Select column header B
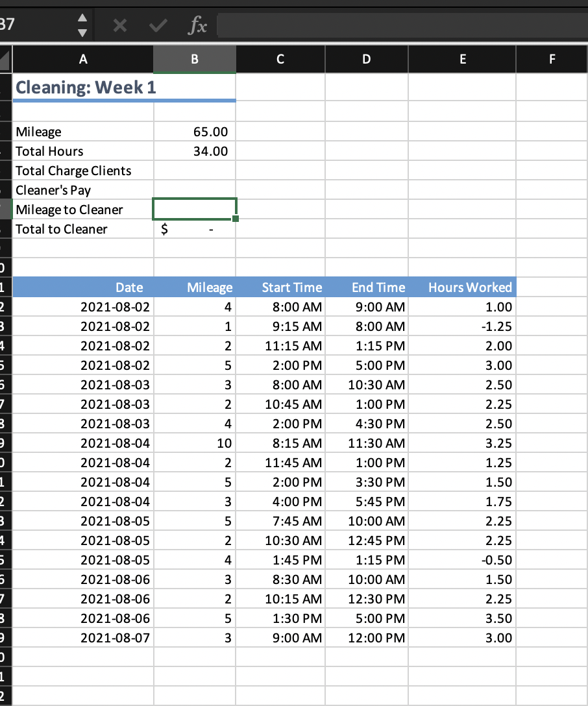This screenshot has width=588, height=706. 194,58
